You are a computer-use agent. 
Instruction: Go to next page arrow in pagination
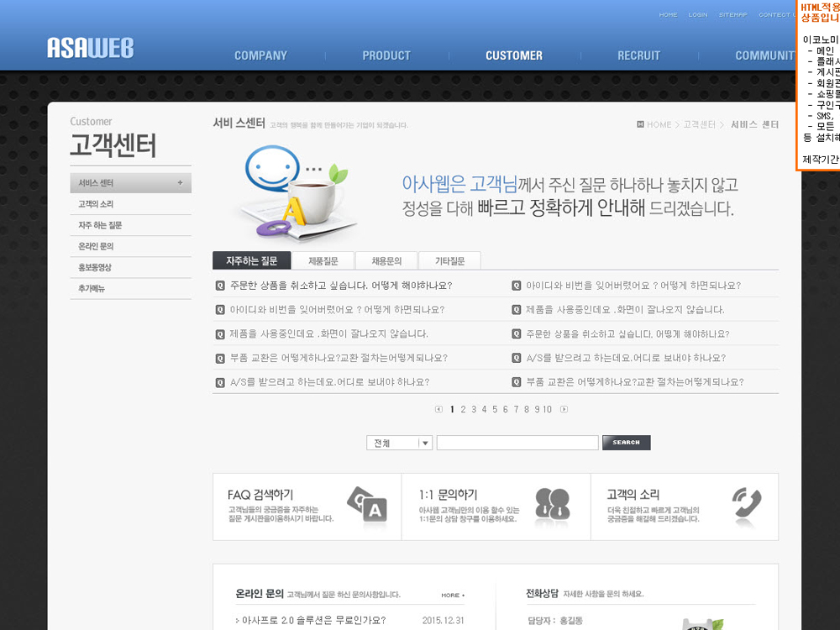[x=564, y=409]
